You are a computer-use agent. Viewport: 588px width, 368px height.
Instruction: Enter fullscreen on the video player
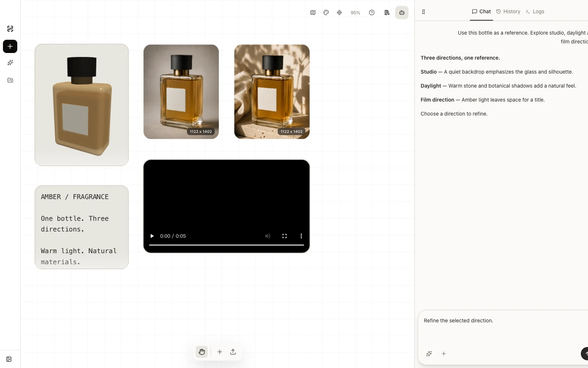(284, 236)
